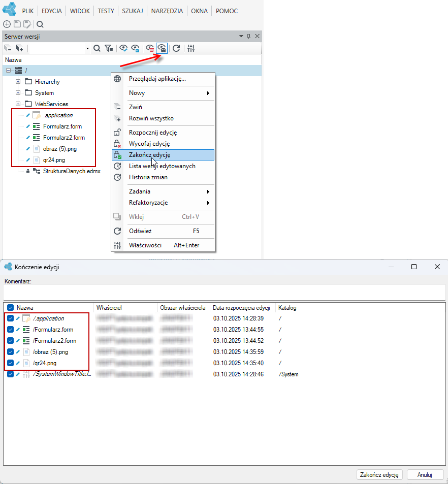Choose Zakończ edycję from the context menu
The width and height of the screenshot is (448, 484).
point(163,155)
